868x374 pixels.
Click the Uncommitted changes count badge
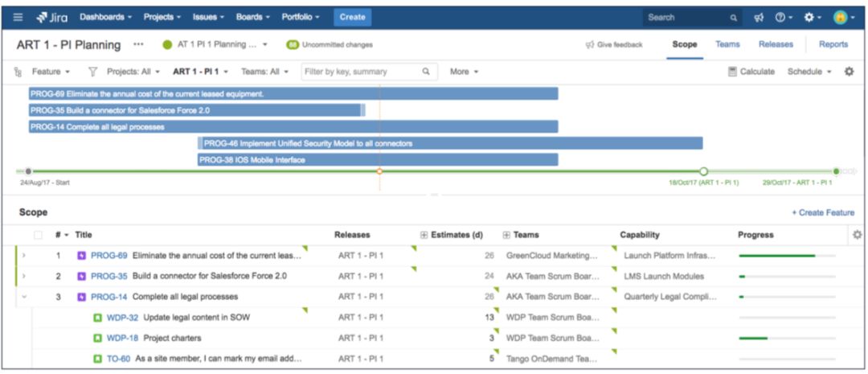coord(293,44)
